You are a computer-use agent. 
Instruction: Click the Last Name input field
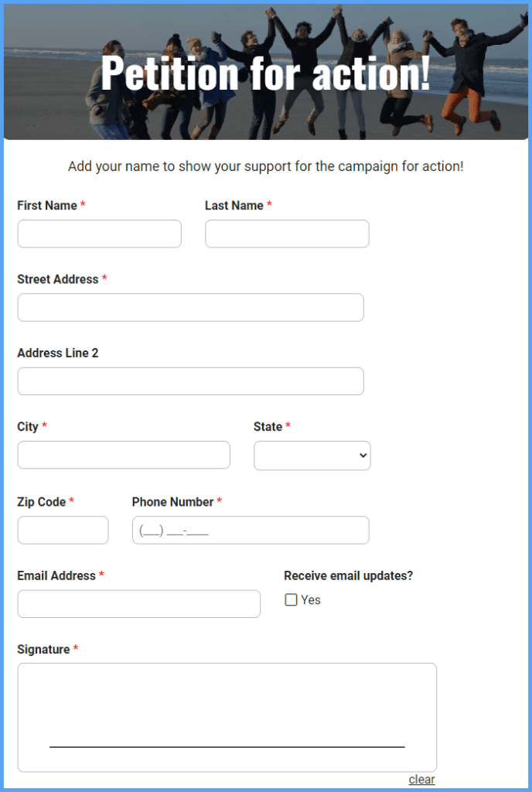[x=286, y=234]
